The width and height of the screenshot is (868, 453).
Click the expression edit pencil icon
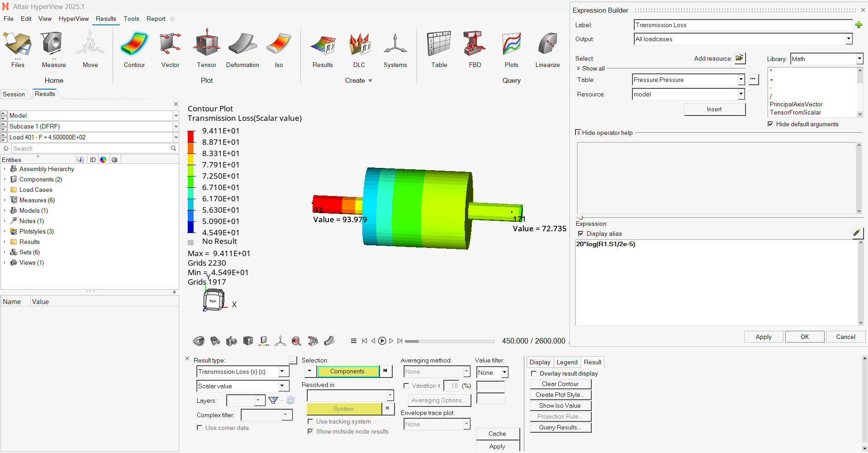pyautogui.click(x=857, y=233)
